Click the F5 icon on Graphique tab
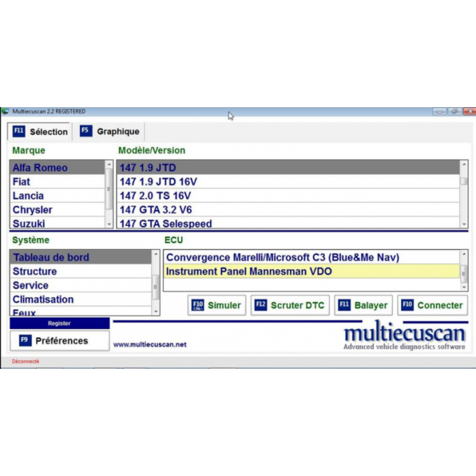The height and width of the screenshot is (476, 476). coord(86,131)
